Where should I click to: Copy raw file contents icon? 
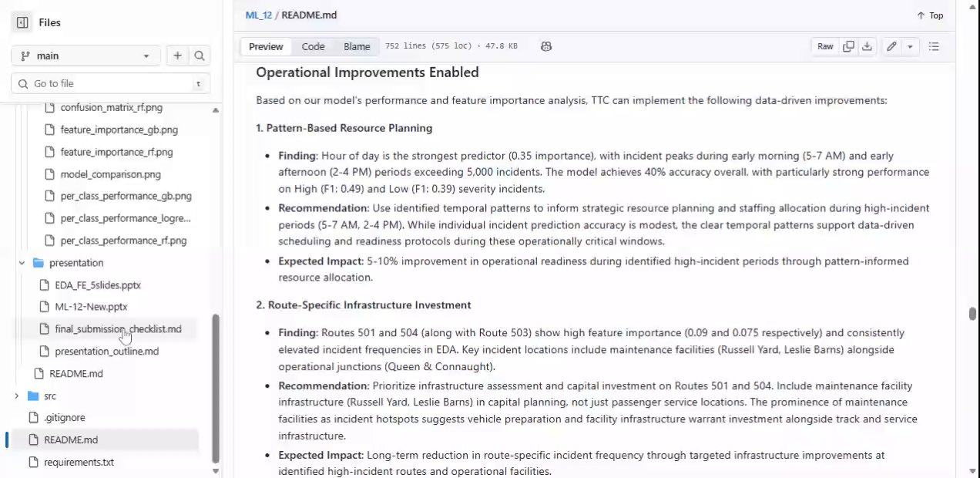[x=848, y=46]
